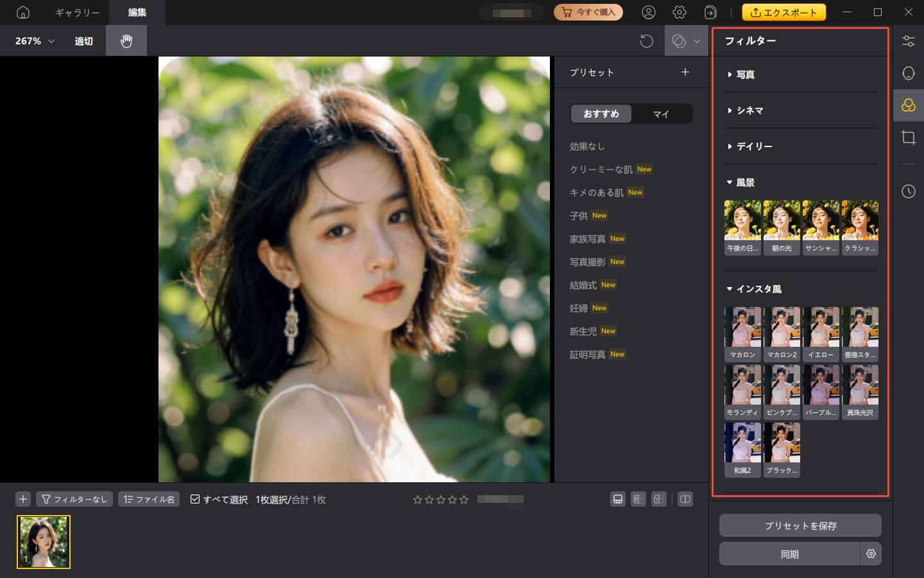Toggle the すべて選択 checkbox

195,499
